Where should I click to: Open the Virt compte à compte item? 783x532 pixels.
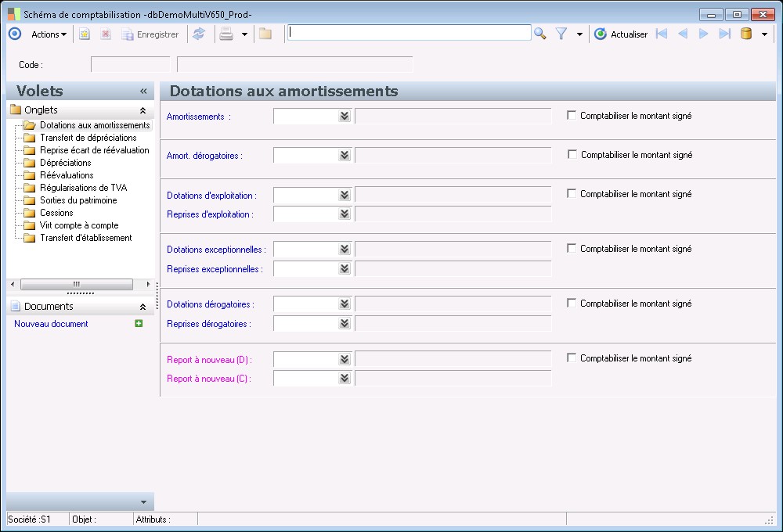79,225
